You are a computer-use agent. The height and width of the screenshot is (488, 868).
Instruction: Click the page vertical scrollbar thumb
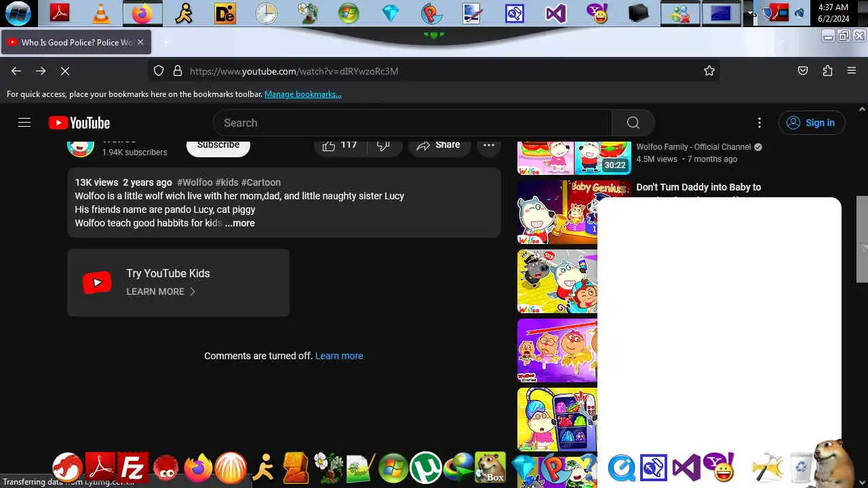pos(862,241)
